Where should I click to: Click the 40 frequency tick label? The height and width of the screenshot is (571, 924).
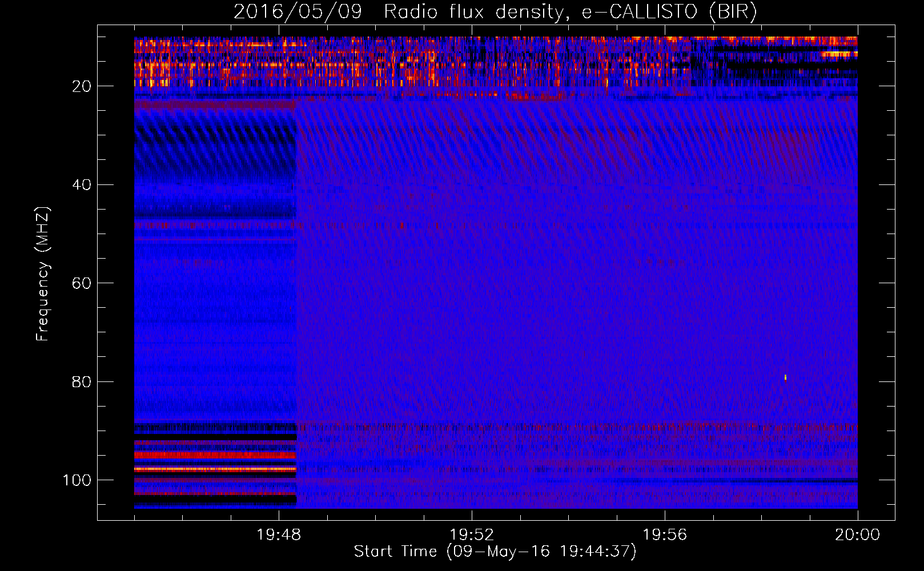point(82,184)
